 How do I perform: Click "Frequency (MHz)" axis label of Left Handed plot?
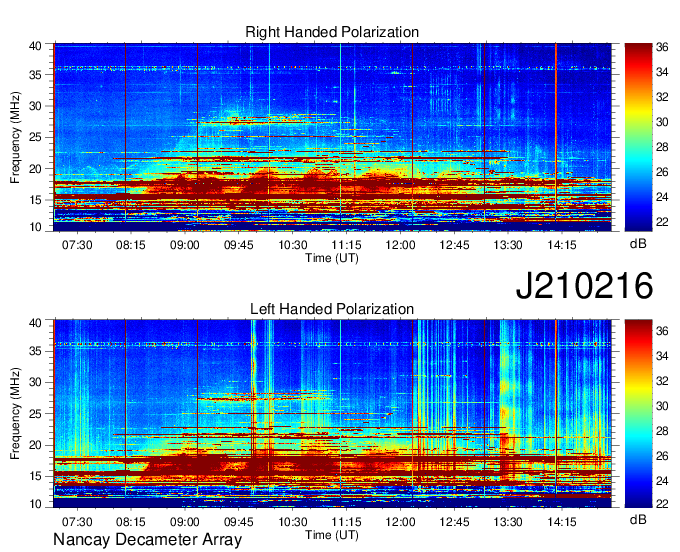click(15, 414)
